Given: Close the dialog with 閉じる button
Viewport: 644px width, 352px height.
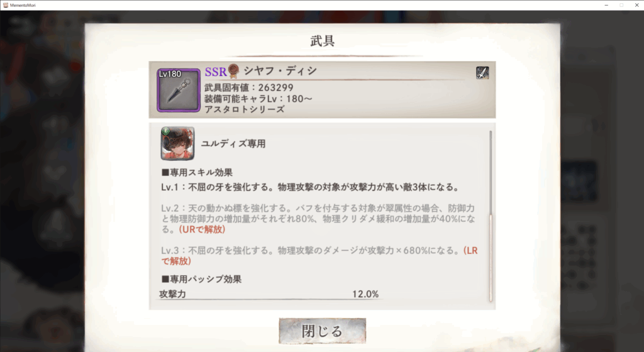Looking at the screenshot, I should coord(323,331).
